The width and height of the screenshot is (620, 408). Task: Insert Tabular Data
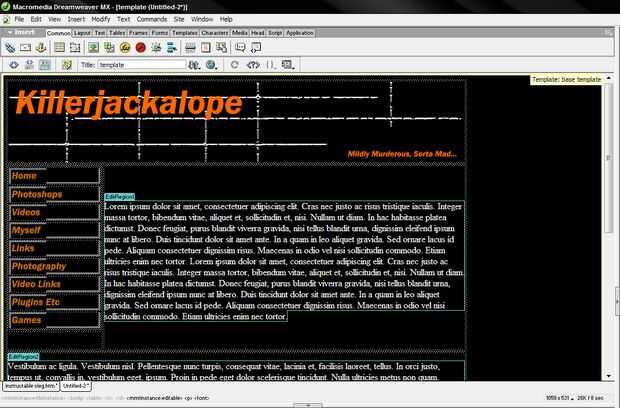[221, 48]
